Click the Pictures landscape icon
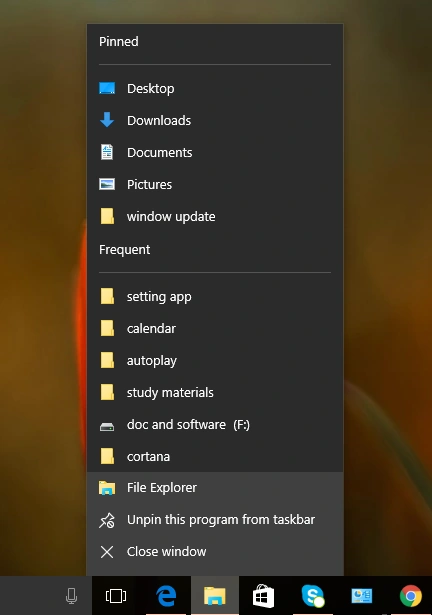Viewport: 432px width, 615px height. coord(107,184)
